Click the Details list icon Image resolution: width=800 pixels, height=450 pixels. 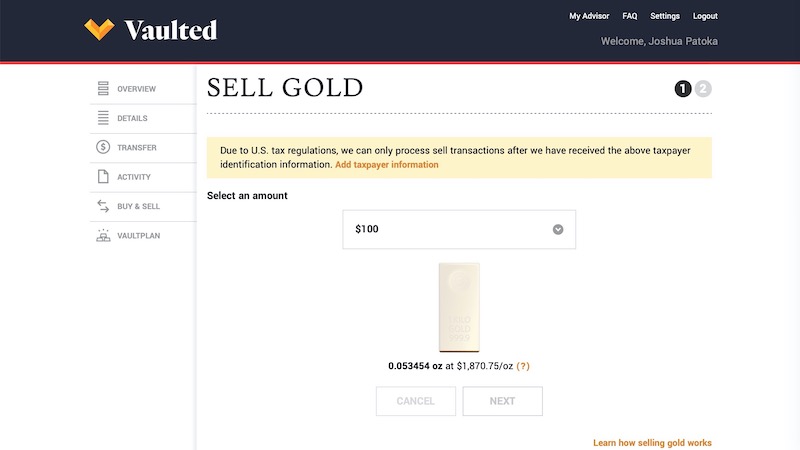(x=103, y=118)
